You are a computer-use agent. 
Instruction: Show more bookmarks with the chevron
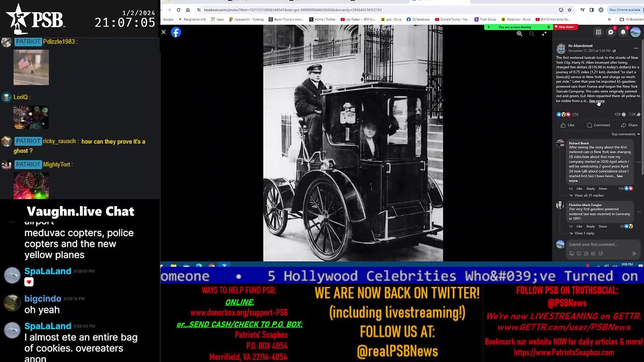(609, 19)
